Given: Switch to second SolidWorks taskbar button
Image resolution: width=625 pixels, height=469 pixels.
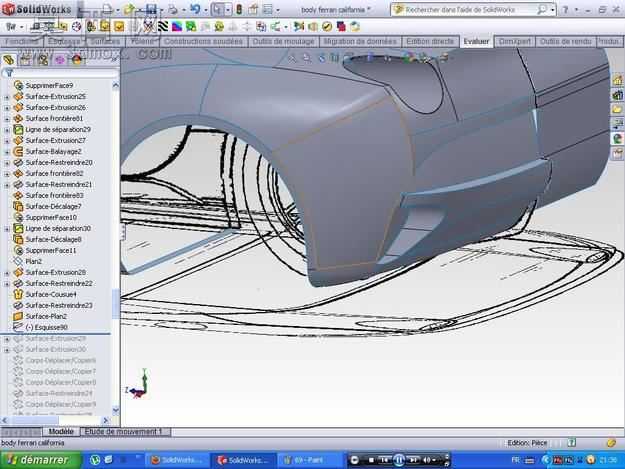Looking at the screenshot, I should point(243,460).
